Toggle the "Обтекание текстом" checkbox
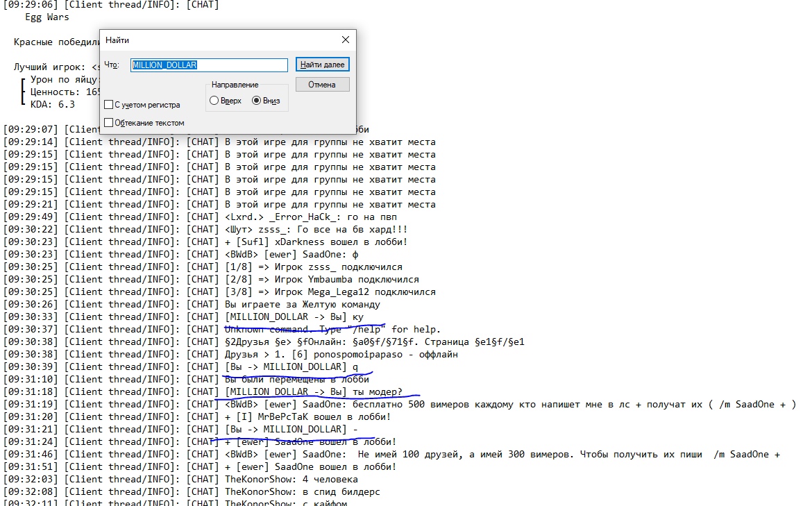Viewport: 812px width, 506px height. tap(108, 123)
